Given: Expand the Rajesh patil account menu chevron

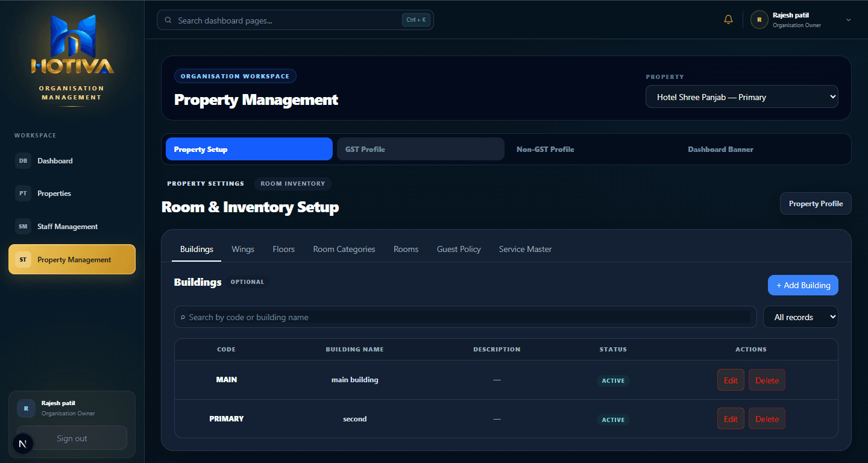Looking at the screenshot, I should click(x=849, y=20).
